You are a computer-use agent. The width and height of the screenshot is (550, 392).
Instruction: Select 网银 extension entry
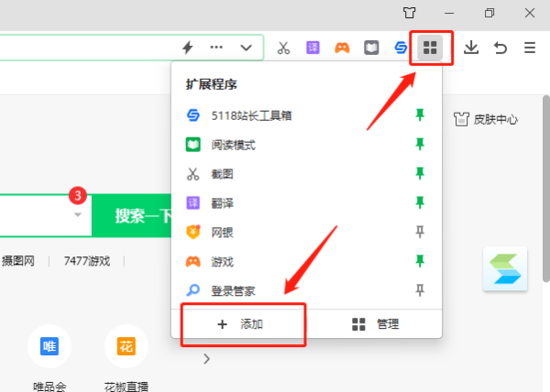click(x=306, y=233)
